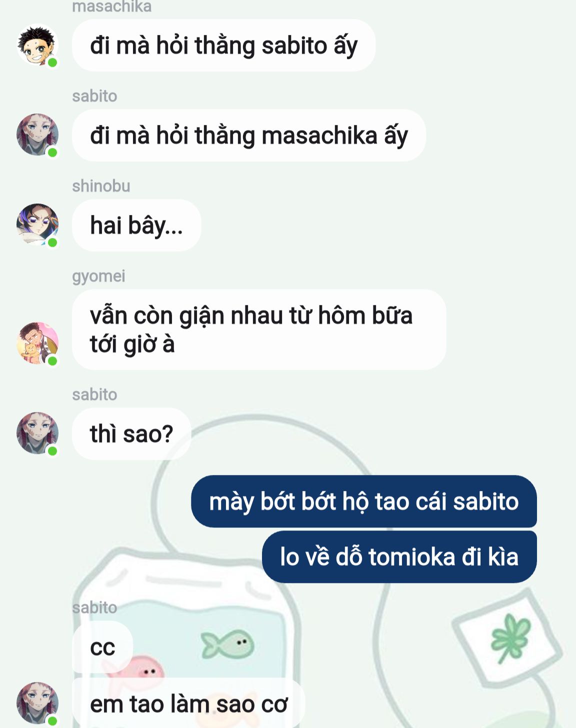Open masachika's profile avatar
The image size is (576, 728).
click(x=37, y=45)
